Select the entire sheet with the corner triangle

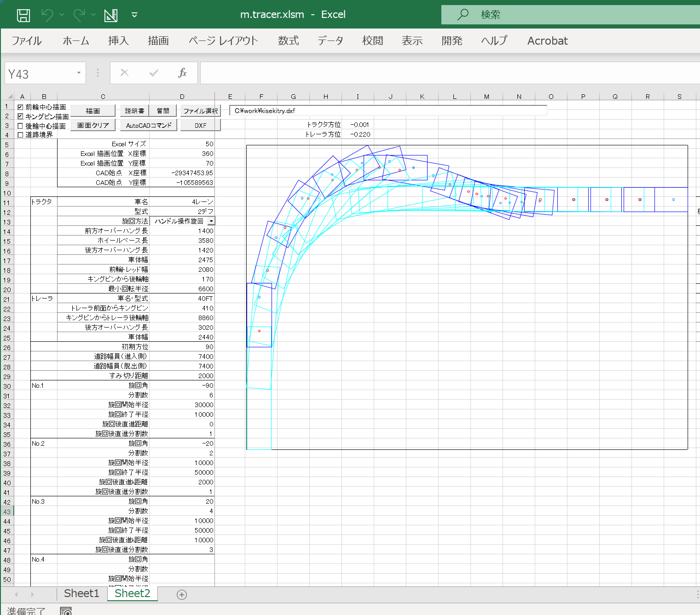coord(10,97)
